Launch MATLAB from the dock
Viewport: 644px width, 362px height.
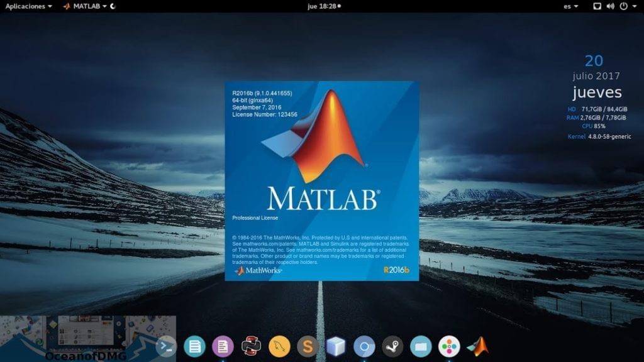(x=478, y=345)
